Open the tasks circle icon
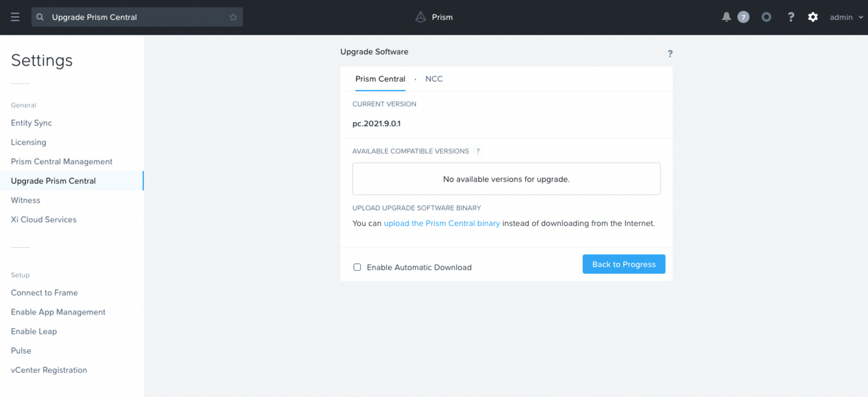Viewport: 868px width, 397px height. click(766, 17)
